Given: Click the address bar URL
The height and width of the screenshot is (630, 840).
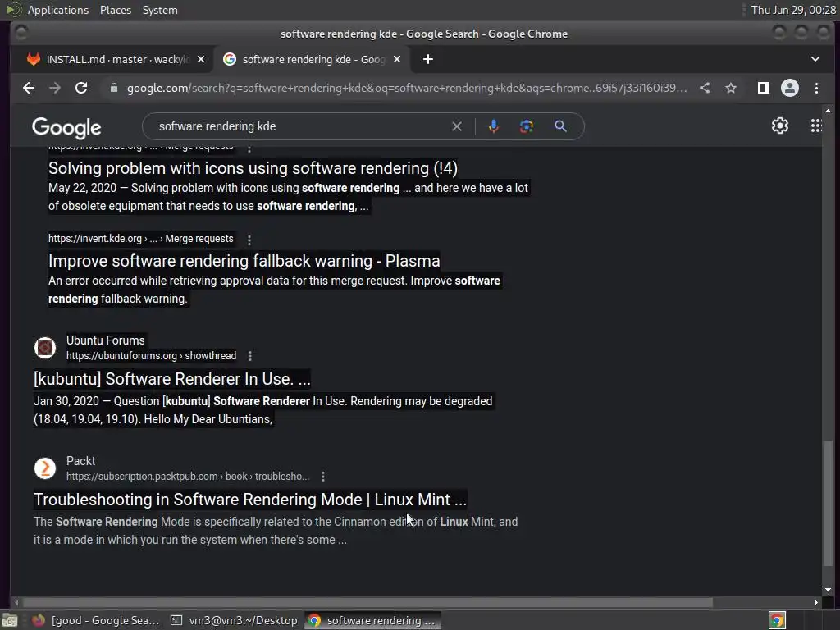Looking at the screenshot, I should (x=407, y=88).
